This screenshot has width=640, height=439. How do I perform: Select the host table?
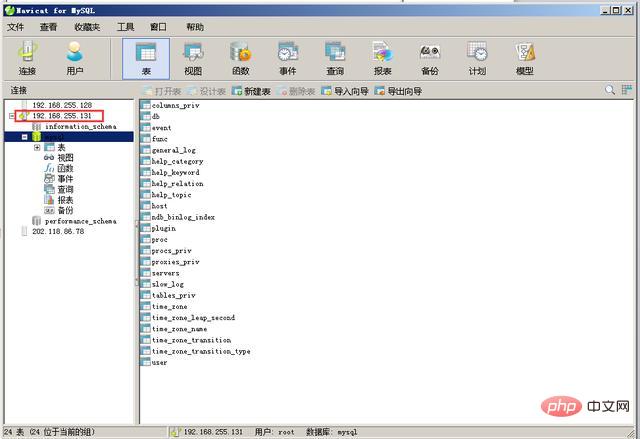point(159,206)
